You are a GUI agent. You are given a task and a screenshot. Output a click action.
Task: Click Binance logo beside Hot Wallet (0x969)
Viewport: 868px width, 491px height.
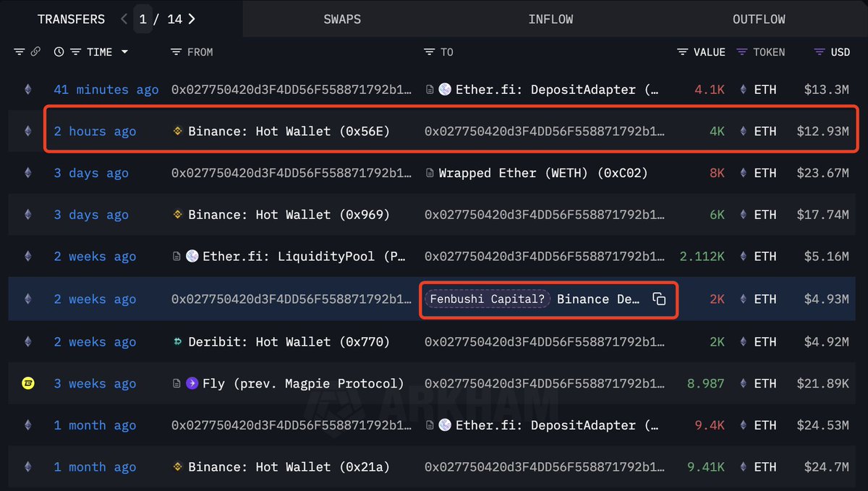click(x=177, y=215)
